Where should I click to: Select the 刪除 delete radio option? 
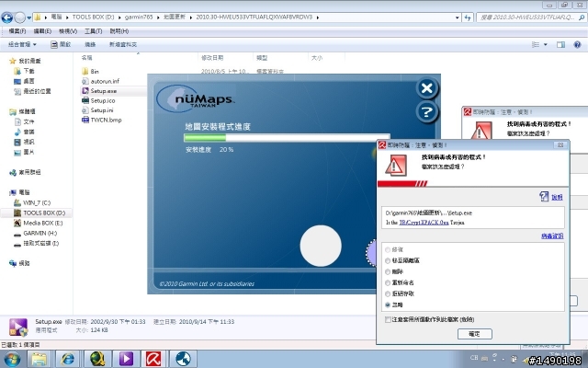388,271
